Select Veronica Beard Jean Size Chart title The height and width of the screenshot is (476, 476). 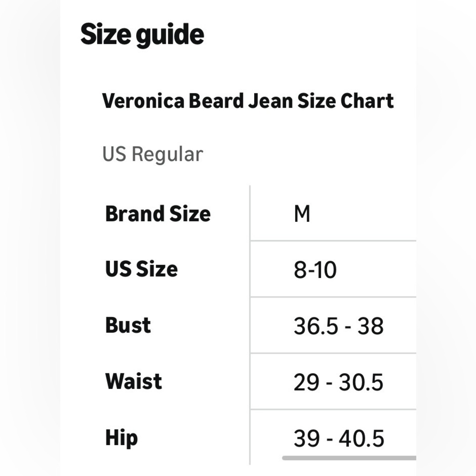(248, 101)
